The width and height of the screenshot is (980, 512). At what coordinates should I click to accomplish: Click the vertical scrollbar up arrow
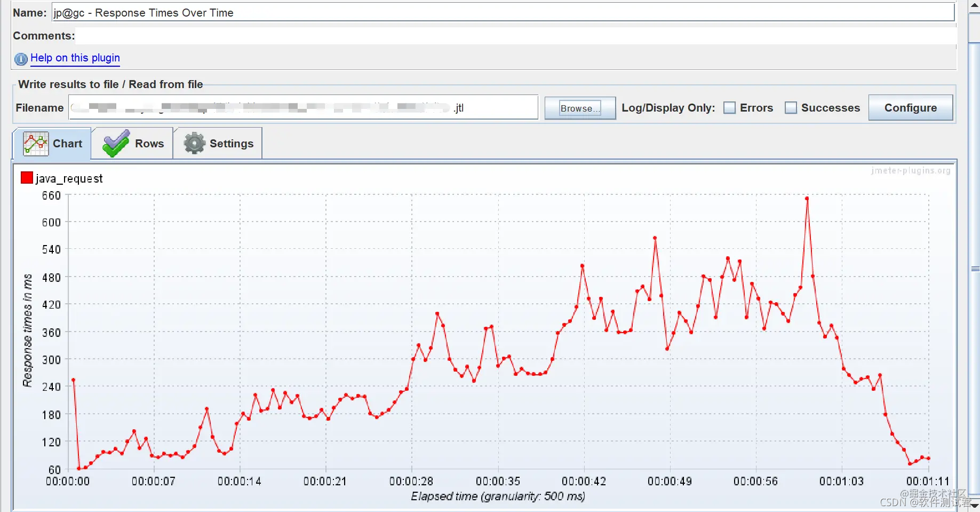click(x=975, y=5)
